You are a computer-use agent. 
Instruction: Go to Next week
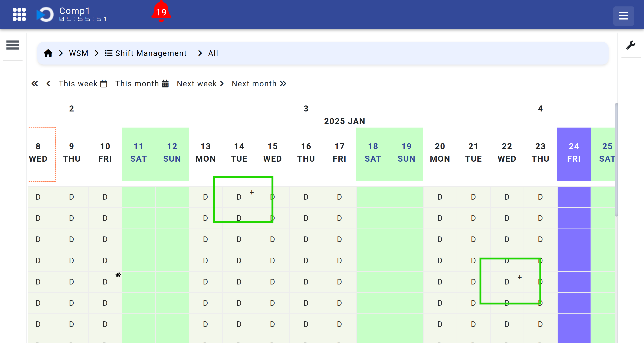(x=200, y=84)
